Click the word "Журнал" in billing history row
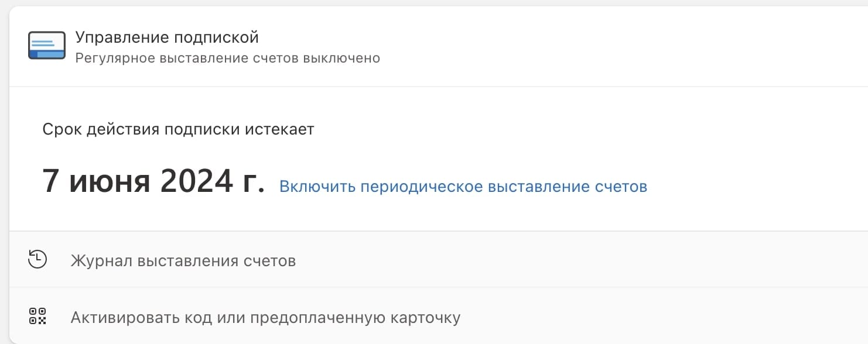The height and width of the screenshot is (344, 868). click(101, 260)
